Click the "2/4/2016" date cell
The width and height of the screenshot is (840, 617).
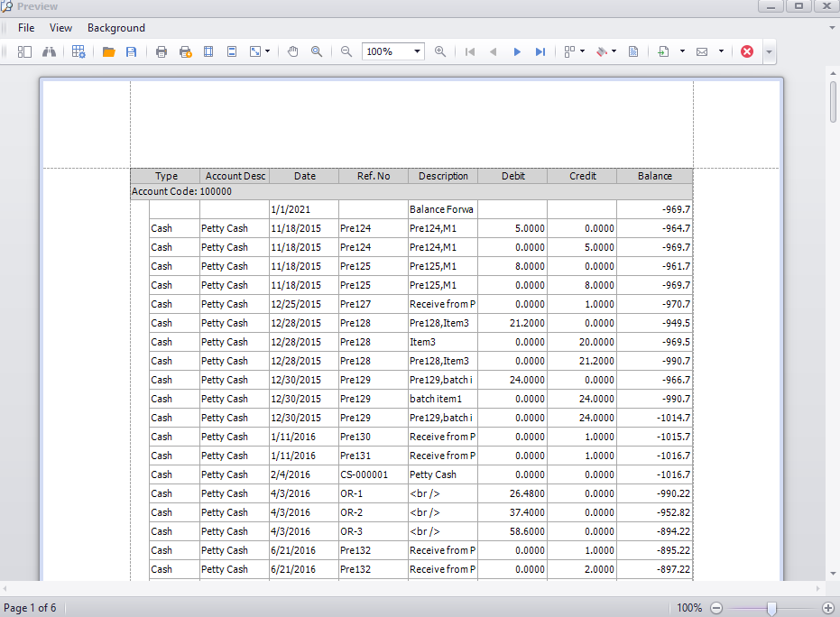coord(304,474)
